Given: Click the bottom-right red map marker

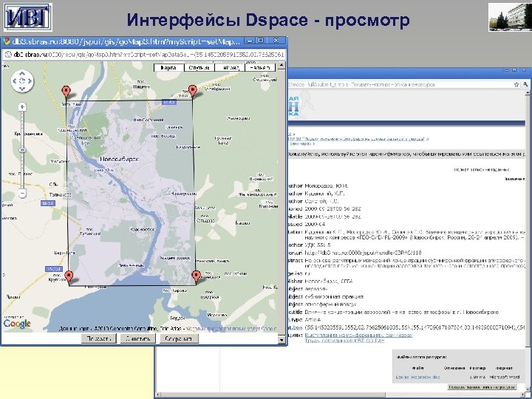Looking at the screenshot, I should pyautogui.click(x=196, y=276).
